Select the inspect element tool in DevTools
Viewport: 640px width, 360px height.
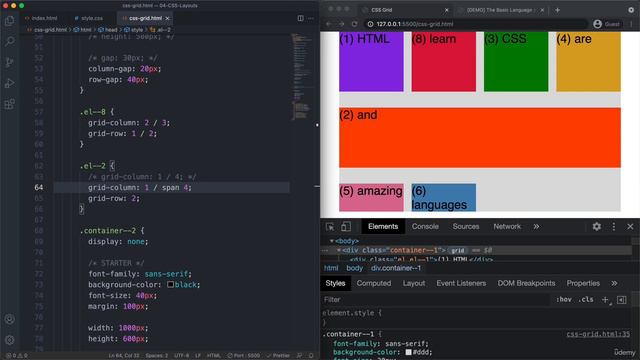tap(330, 227)
